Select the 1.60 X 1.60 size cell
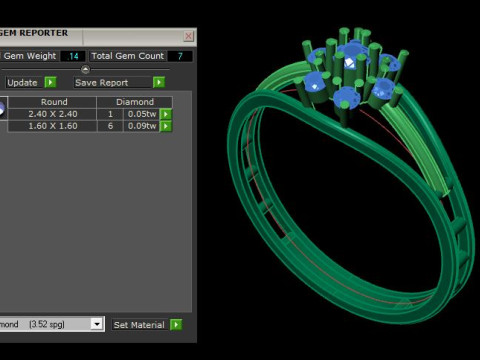480x360 pixels. [x=53, y=126]
